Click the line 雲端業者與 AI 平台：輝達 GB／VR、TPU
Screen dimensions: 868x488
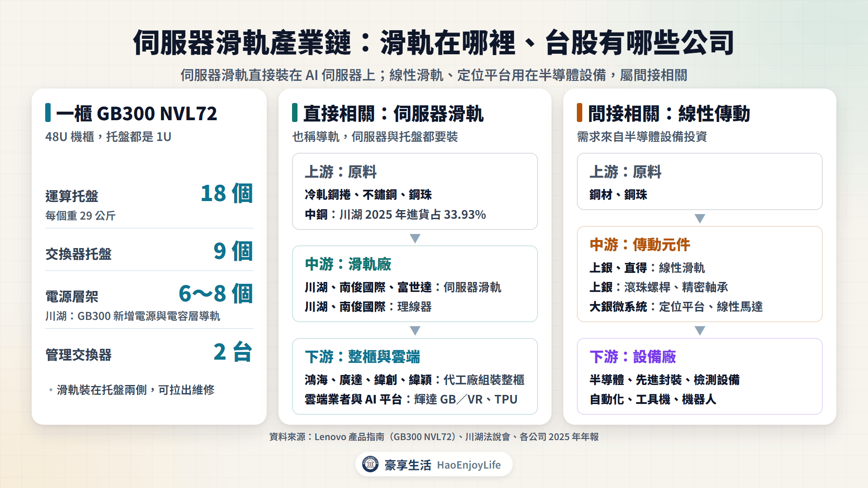click(411, 399)
